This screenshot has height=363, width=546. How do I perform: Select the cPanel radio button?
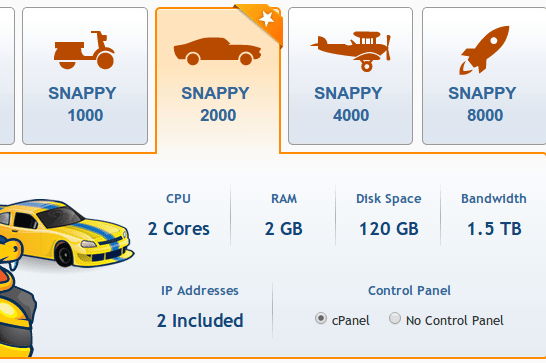click(x=321, y=318)
